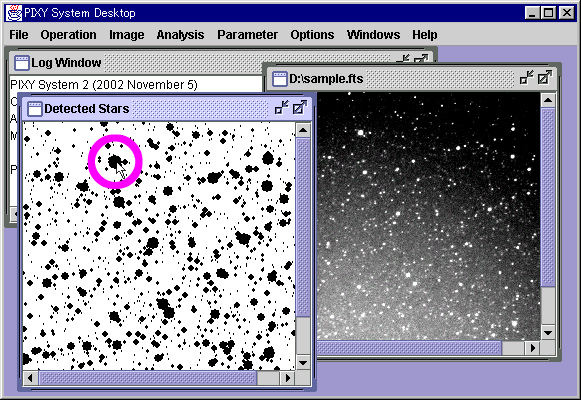This screenshot has height=400, width=581.
Task: Click the Detected Stars left scroll arrow
Action: tap(30, 378)
